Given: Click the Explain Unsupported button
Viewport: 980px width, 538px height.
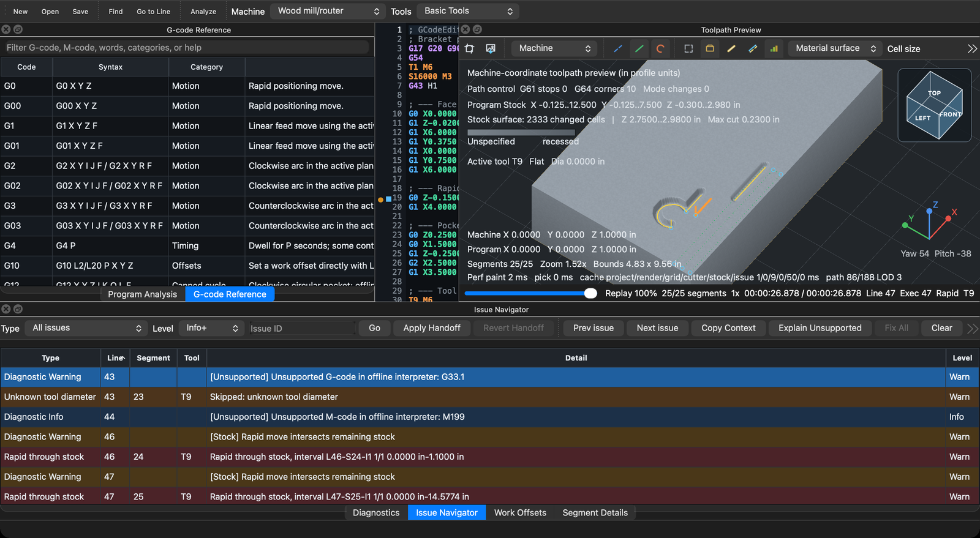Looking at the screenshot, I should pos(820,328).
